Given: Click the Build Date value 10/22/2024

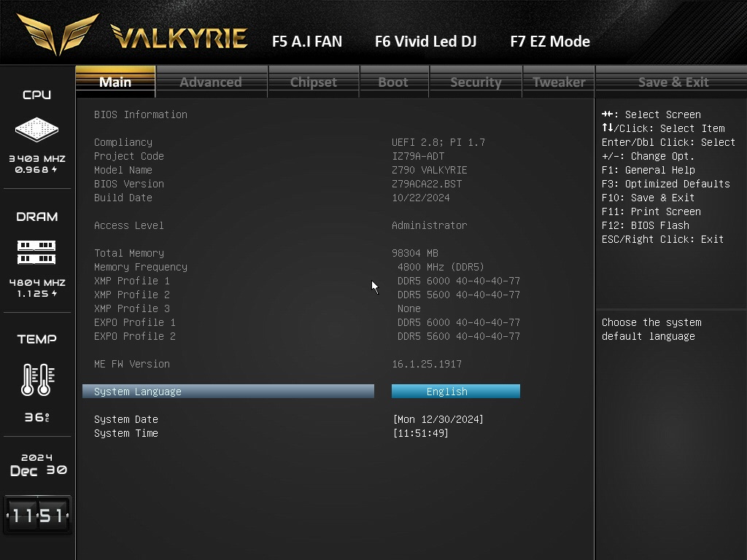Looking at the screenshot, I should pyautogui.click(x=421, y=198).
